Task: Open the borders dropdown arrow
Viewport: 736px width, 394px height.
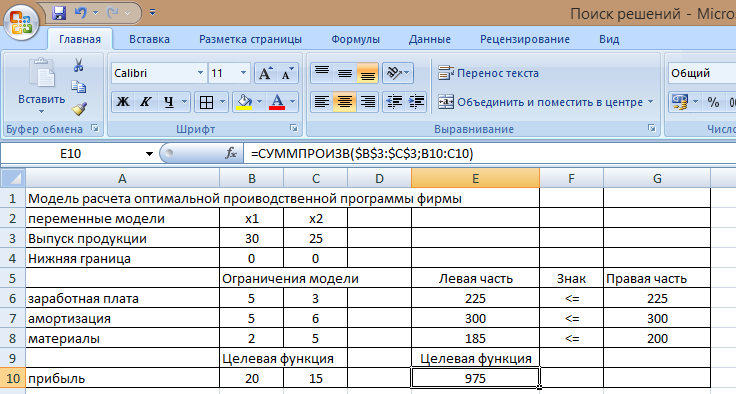Action: [x=222, y=102]
